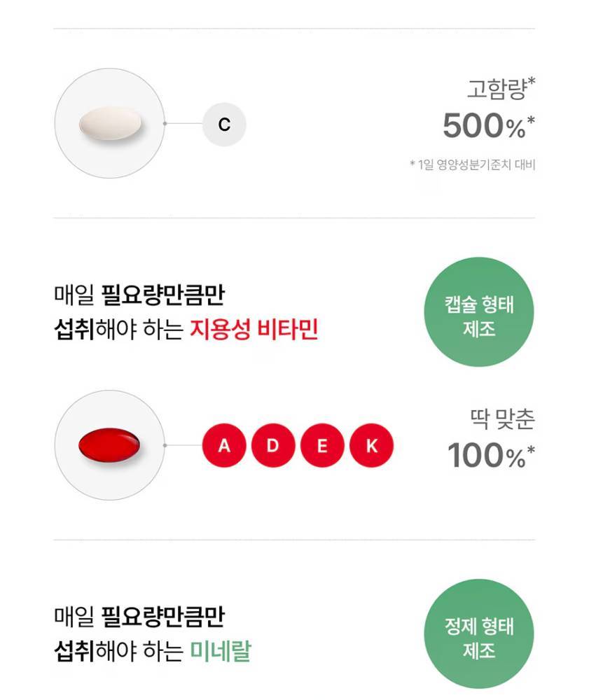Click the red vitamin E circle
This screenshot has width=589, height=700.
(x=322, y=445)
